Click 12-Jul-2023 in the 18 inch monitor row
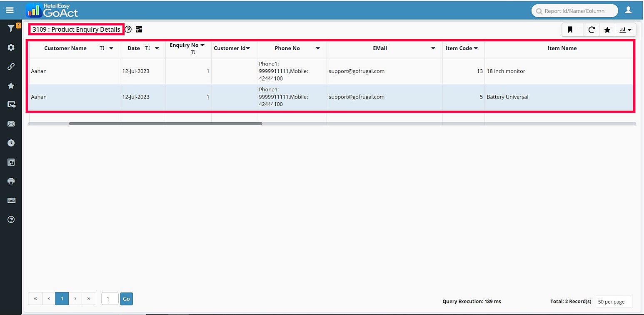Screen dimensions: 644x315 (136, 71)
